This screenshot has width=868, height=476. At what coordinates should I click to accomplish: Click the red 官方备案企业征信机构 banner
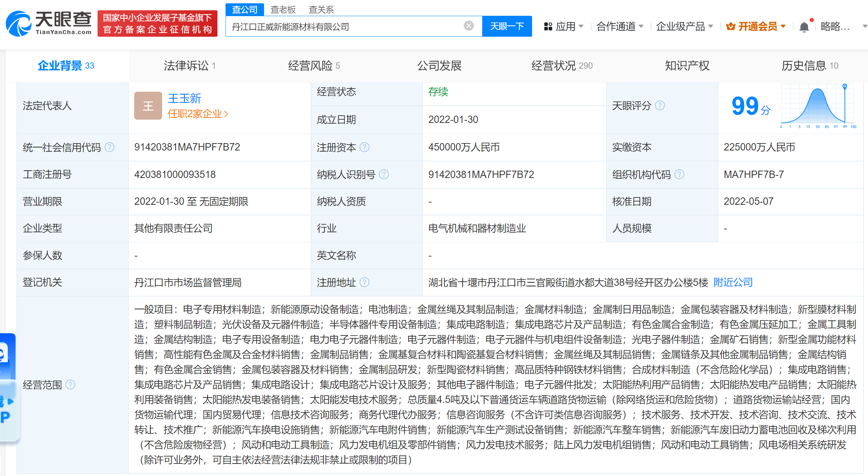(x=158, y=23)
